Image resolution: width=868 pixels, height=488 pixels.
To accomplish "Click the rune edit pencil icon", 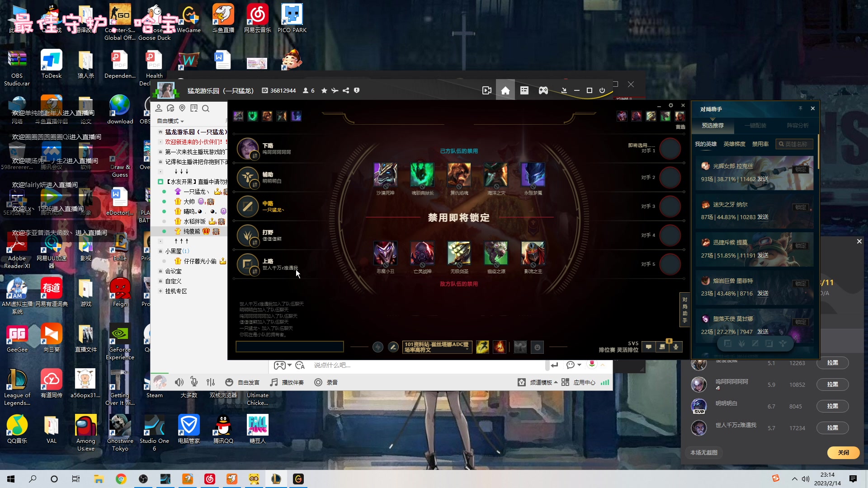I will (393, 347).
